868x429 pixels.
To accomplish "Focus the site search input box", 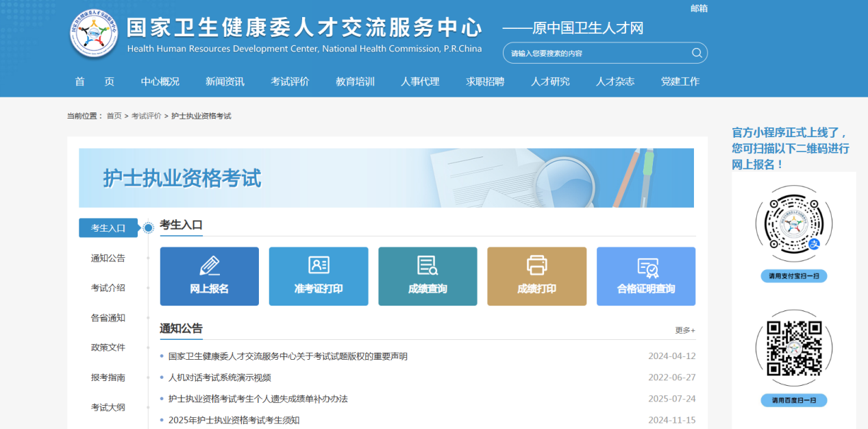I will click(596, 53).
